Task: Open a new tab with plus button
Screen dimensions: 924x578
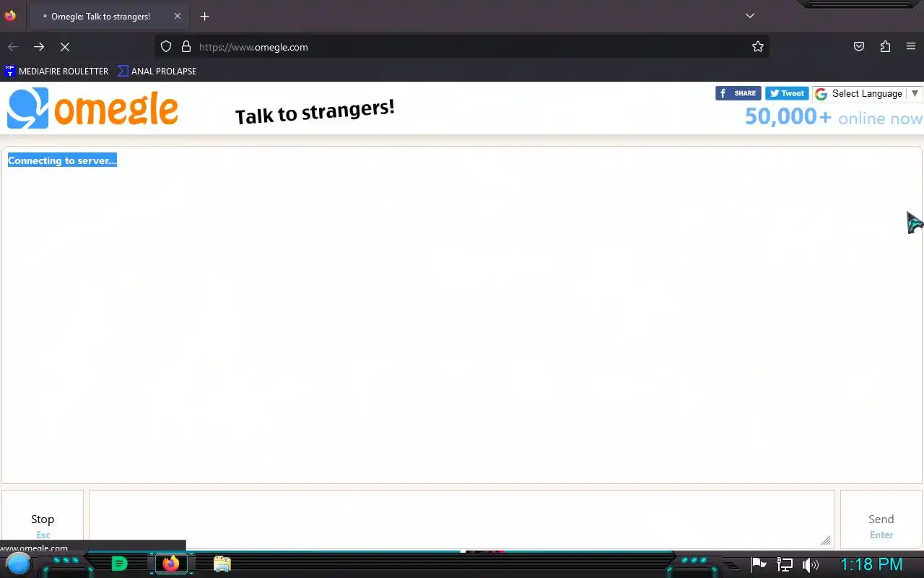Action: point(205,16)
